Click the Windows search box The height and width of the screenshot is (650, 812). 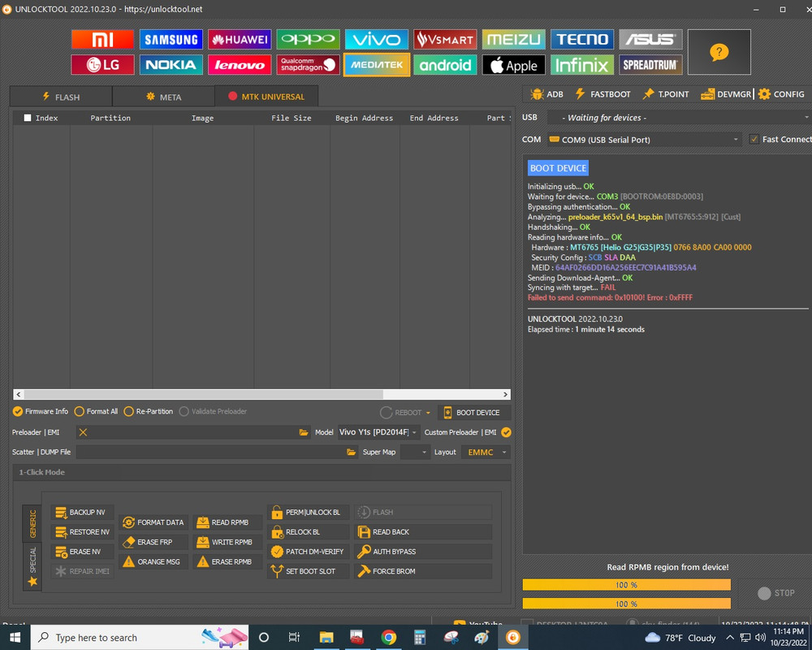140,637
